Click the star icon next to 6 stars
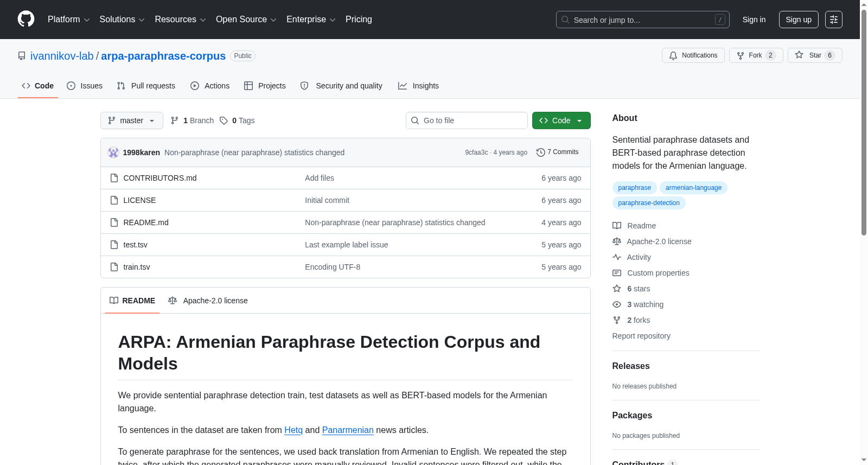The image size is (868, 465). pyautogui.click(x=617, y=289)
